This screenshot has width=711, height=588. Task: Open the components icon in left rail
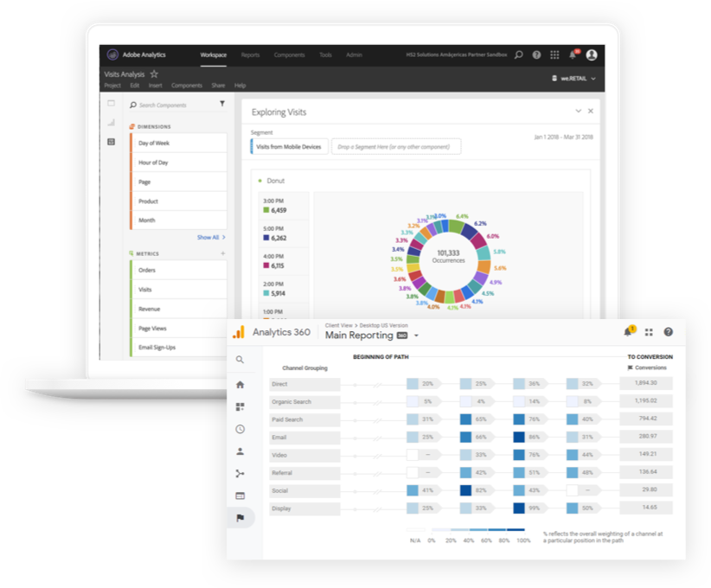coord(111,142)
